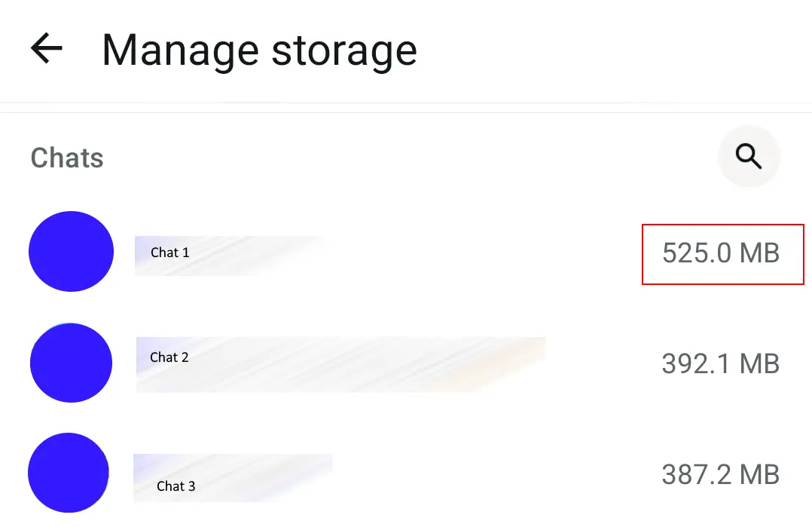Viewport: 812px width, 527px height.
Task: Select the Chat 2 profile avatar
Action: coord(71,363)
